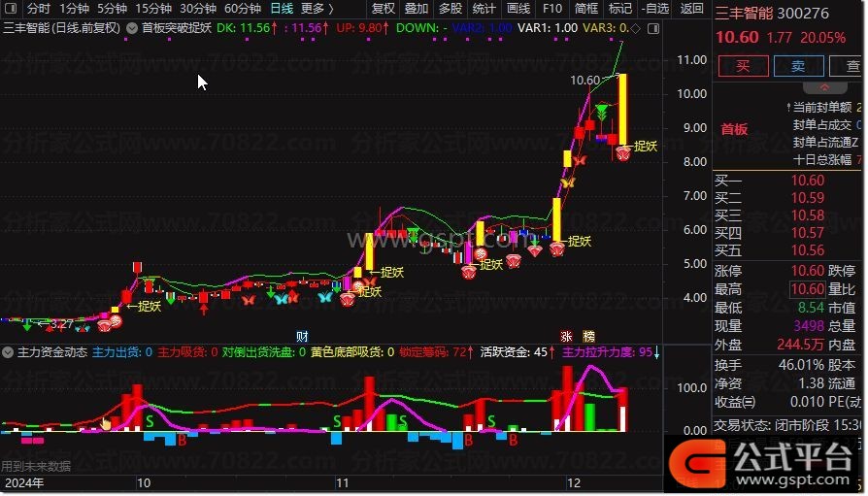Remove stock via -自选 button
Image resolution: width=868 pixels, height=496 pixels.
[655, 9]
